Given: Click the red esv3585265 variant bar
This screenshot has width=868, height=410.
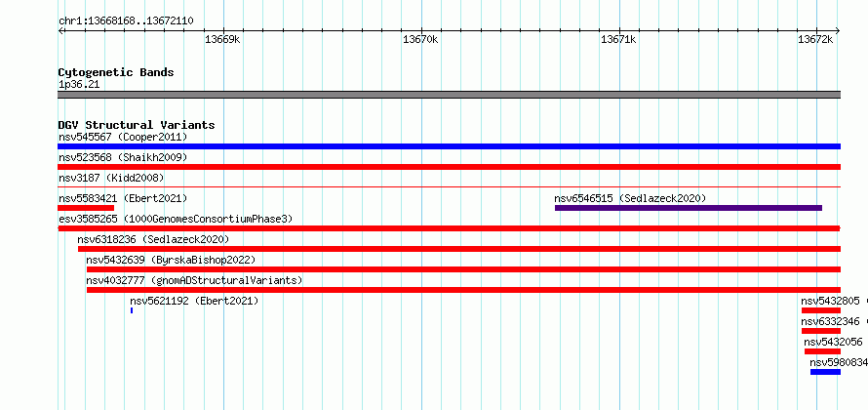Looking at the screenshot, I should (x=449, y=228).
